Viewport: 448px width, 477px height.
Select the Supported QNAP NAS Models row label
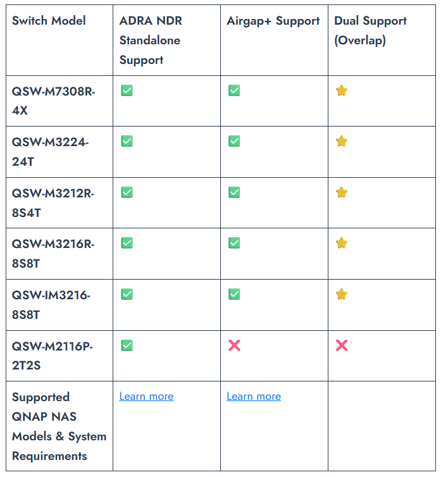(x=59, y=426)
